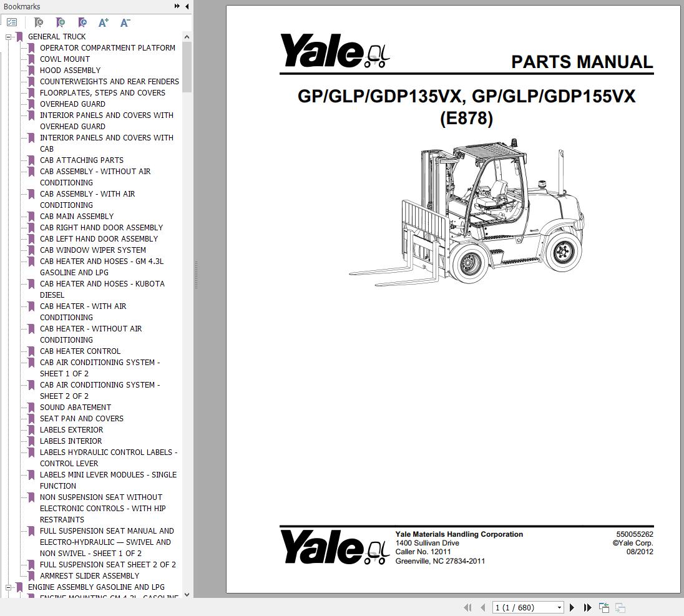The width and height of the screenshot is (684, 616).
Task: Click bookmark icon beside LABELS INTERIOR
Action: tap(31, 441)
